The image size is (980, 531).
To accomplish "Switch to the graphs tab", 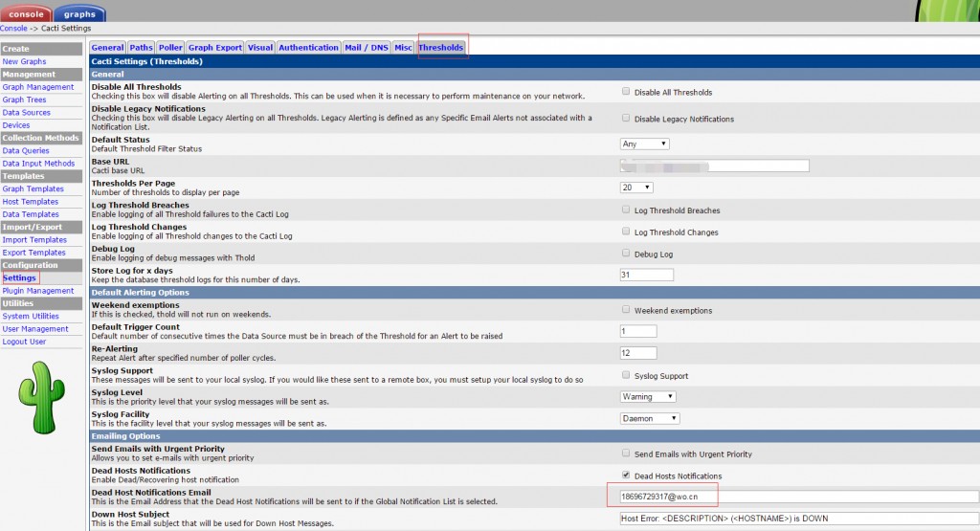I will coord(79,13).
